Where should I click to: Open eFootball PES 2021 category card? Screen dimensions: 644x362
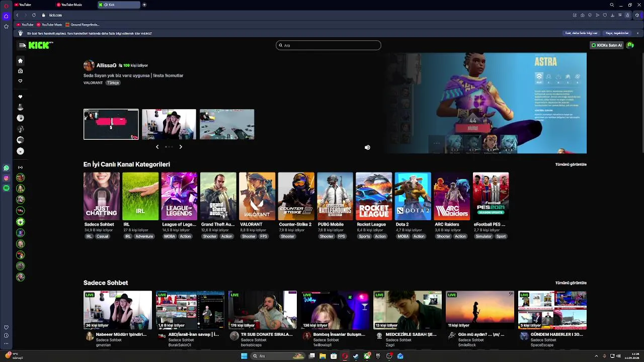click(x=491, y=196)
